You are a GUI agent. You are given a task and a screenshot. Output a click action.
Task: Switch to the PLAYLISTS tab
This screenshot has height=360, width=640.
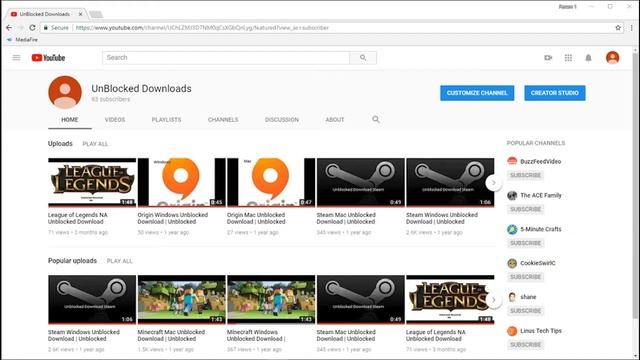coord(166,120)
